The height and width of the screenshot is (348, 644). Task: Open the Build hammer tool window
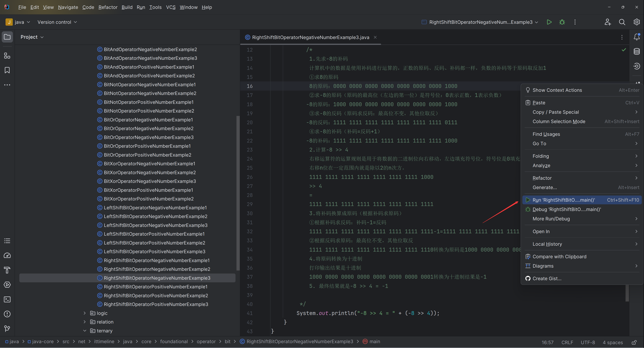point(7,270)
